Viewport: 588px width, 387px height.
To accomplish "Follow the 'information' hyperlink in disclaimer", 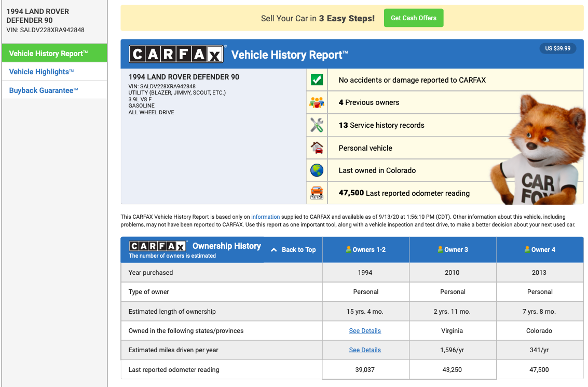I will 266,217.
